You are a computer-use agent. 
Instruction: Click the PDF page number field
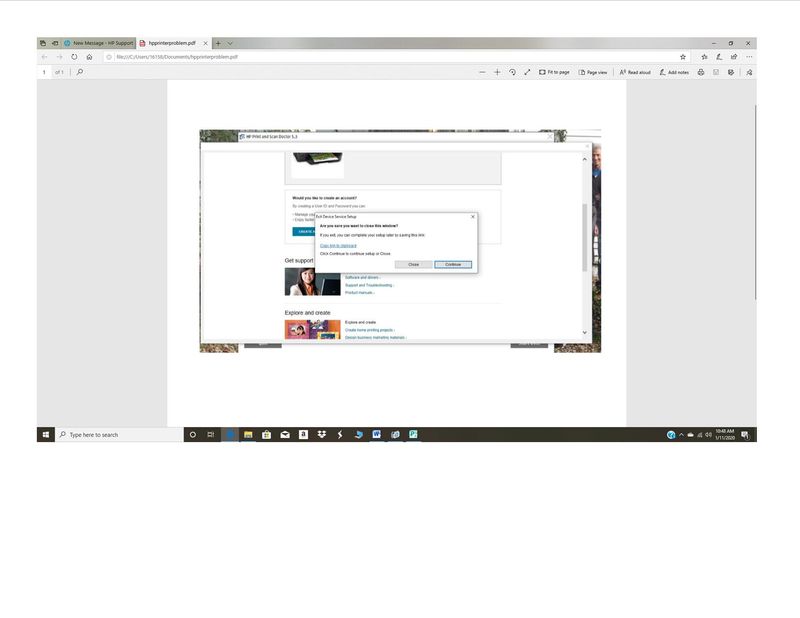(x=44, y=72)
